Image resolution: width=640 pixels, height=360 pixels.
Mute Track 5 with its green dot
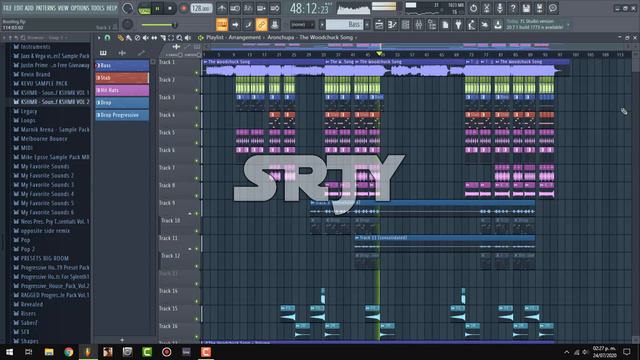click(x=197, y=143)
